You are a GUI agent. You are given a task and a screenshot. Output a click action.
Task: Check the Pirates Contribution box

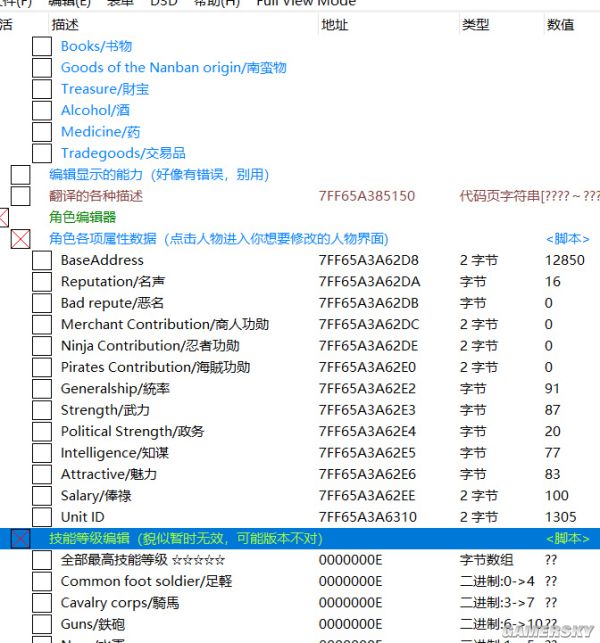click(x=42, y=367)
